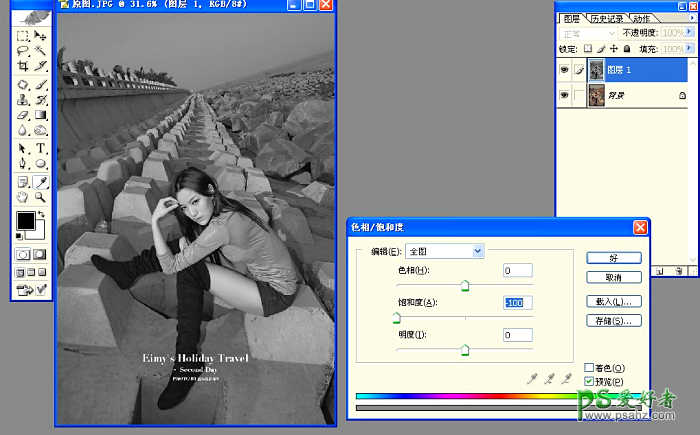Image resolution: width=700 pixels, height=435 pixels.
Task: Open the 编辑 (Edit) channel dropdown
Action: coord(444,251)
